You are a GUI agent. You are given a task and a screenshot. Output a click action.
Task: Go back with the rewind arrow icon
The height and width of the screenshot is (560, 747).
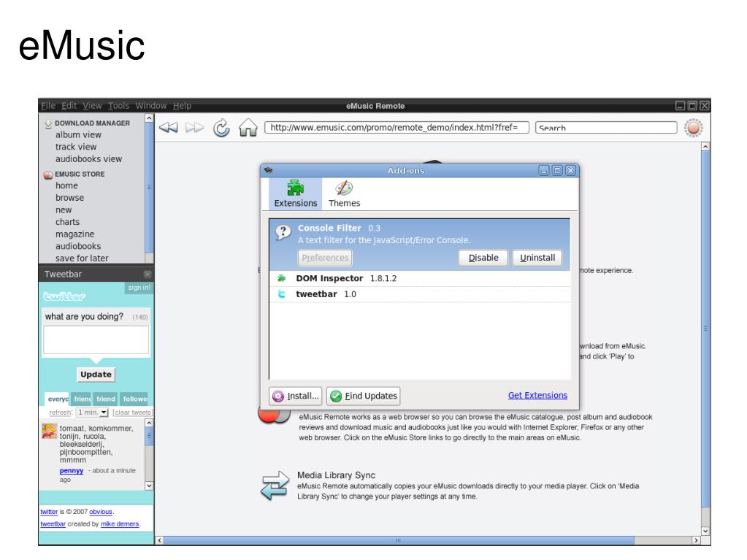(x=168, y=128)
